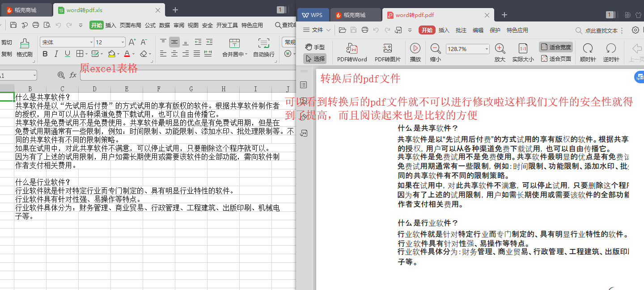Click print icon in PDF window
This screenshot has width=644, height=290.
tap(365, 30)
